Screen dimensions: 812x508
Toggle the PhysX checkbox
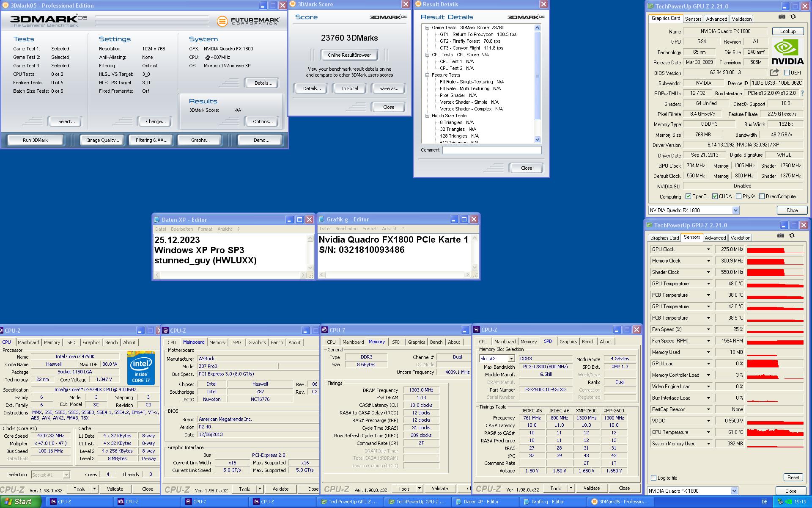pos(738,196)
